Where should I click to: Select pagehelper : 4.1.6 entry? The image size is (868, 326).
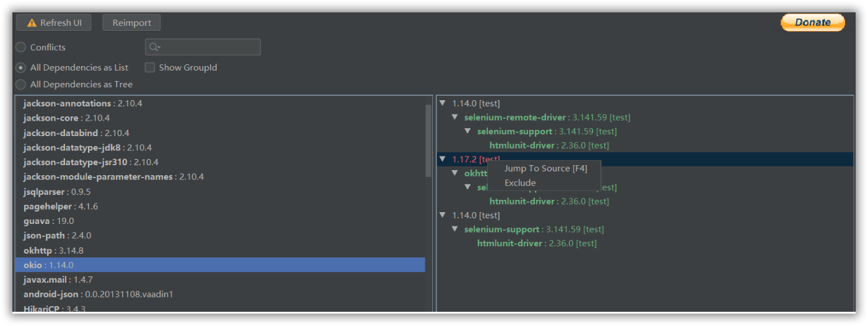(220, 206)
